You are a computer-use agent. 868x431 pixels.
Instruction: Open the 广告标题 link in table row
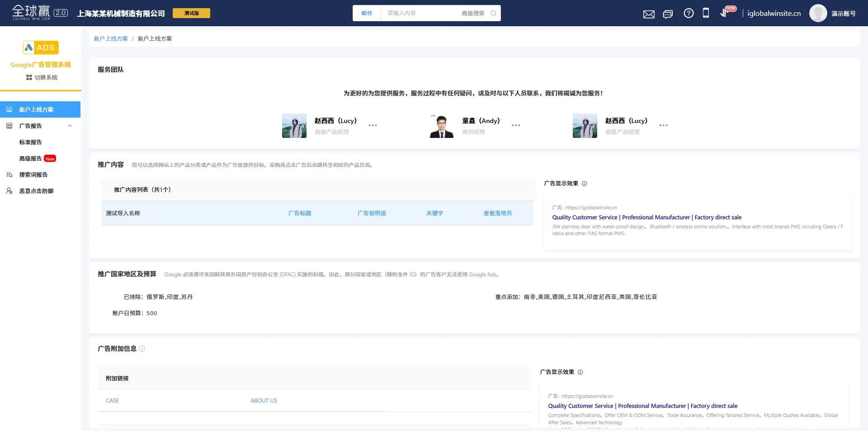(300, 213)
